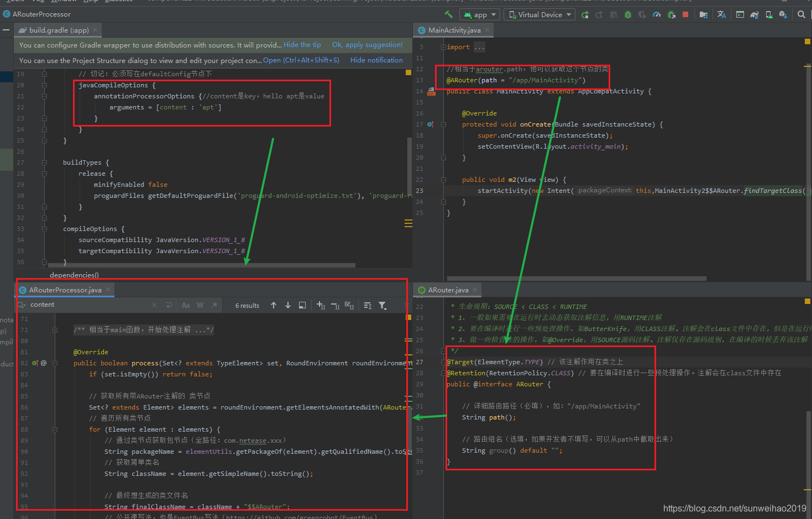812x519 pixels.
Task: Collapse javaCompileOptions block in build.gradle
Action: [44, 85]
